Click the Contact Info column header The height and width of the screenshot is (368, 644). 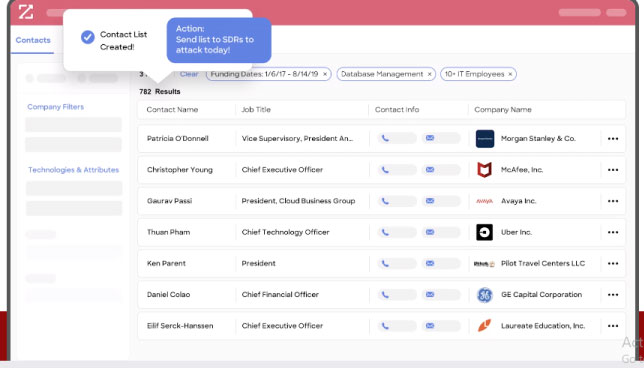(397, 110)
